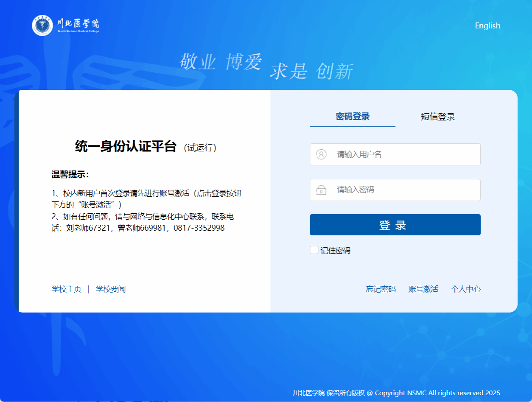Select the 密码登录 tab

353,117
